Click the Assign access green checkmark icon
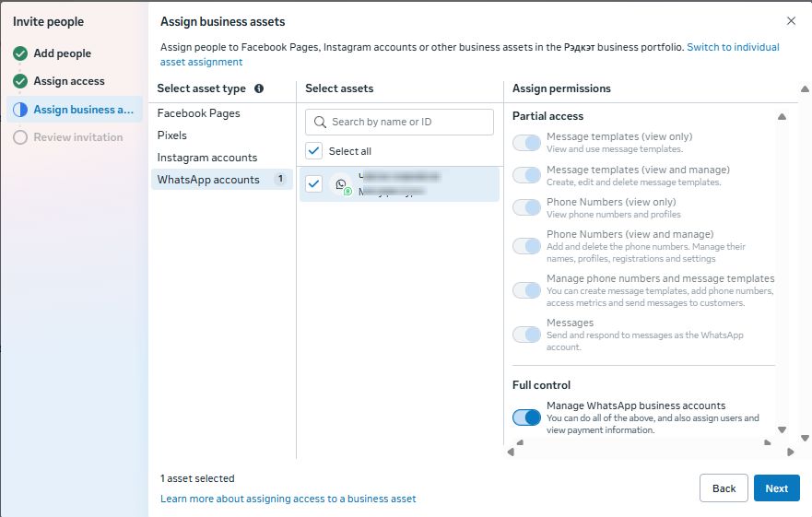 pos(20,81)
